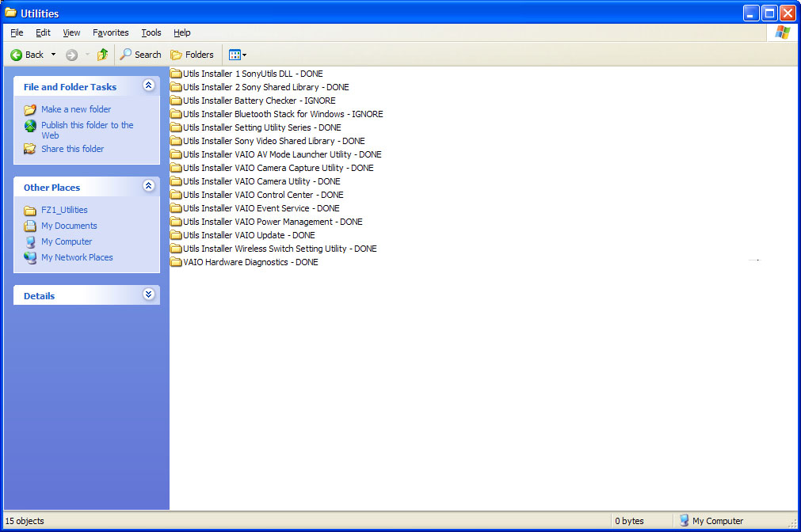Click the Forward arrow icon

[x=71, y=55]
